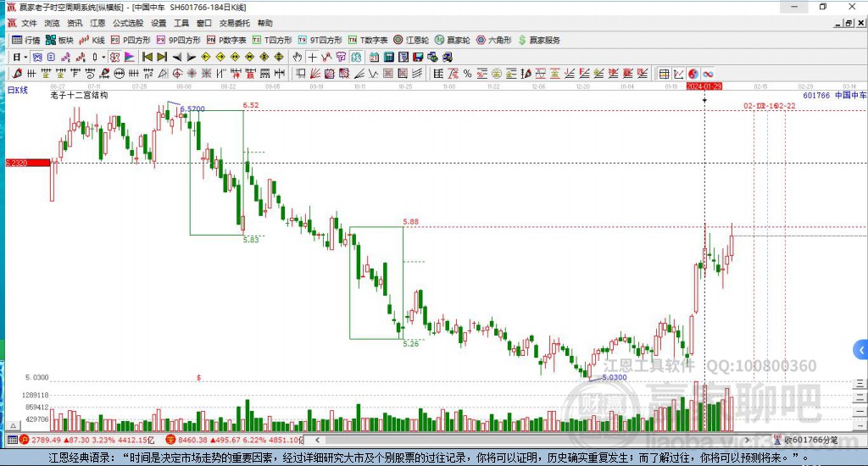The height and width of the screenshot is (466, 868).
Task: Toggle the crosshair cursor tool
Action: [x=312, y=57]
